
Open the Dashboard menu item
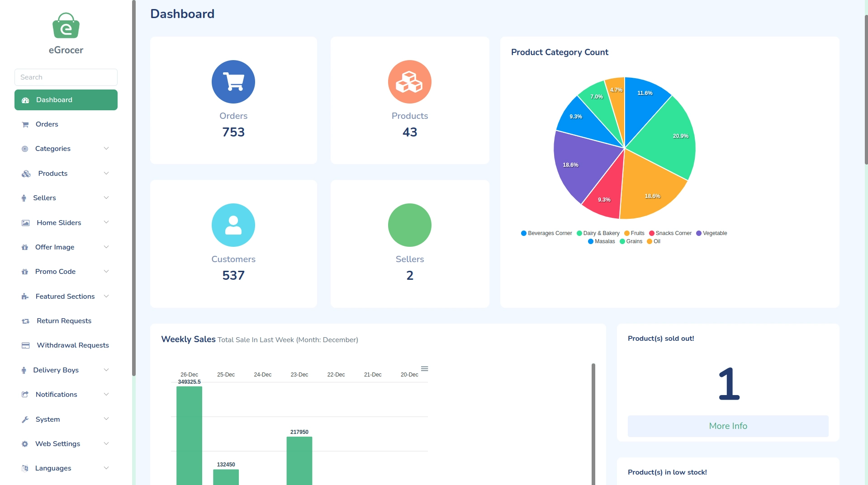66,100
